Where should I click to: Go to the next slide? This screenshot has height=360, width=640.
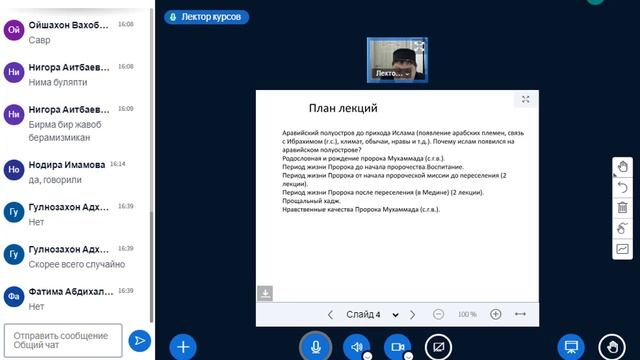pos(413,315)
